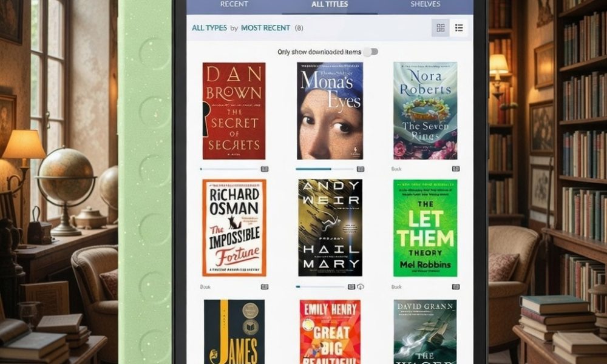
Task: Open The Let Them Theory cover
Action: pos(425,228)
